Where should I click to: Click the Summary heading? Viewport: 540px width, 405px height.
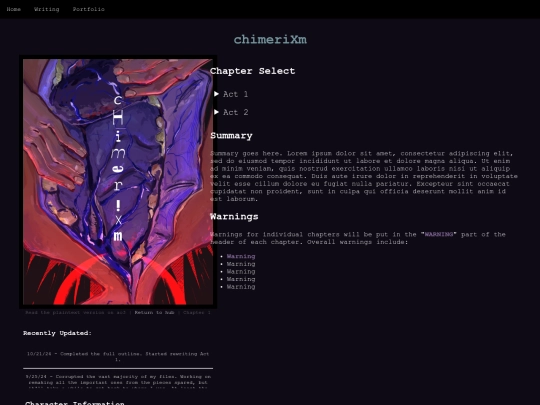click(231, 136)
